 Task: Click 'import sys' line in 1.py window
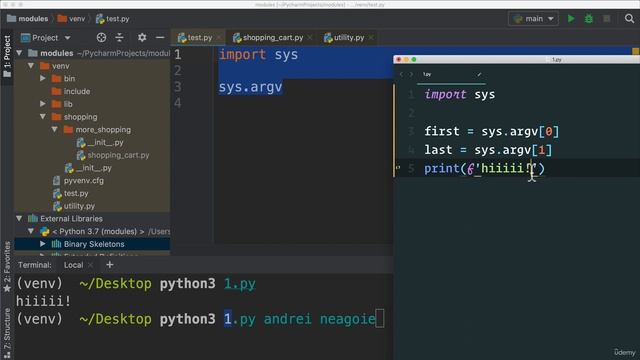pyautogui.click(x=460, y=94)
